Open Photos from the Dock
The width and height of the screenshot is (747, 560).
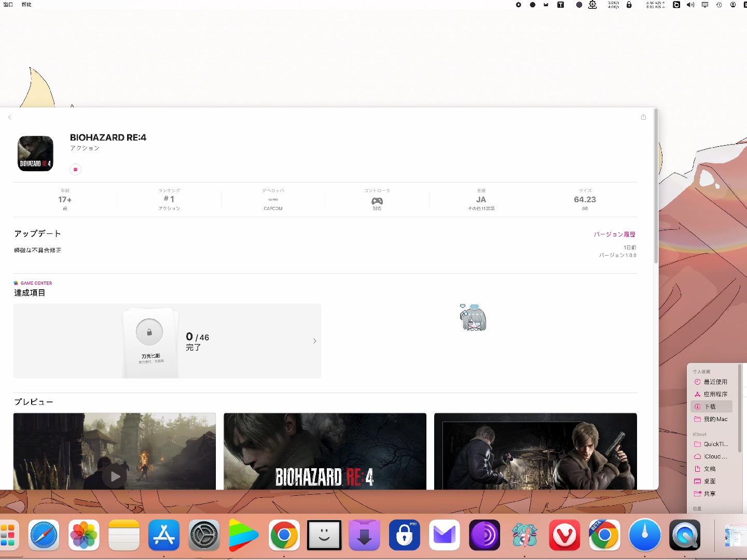84,535
